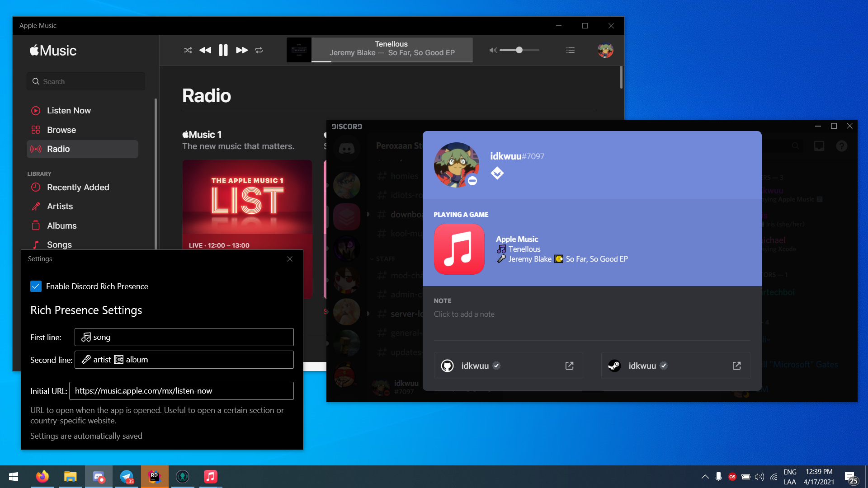Open Apple Music account avatar

pyautogui.click(x=605, y=50)
